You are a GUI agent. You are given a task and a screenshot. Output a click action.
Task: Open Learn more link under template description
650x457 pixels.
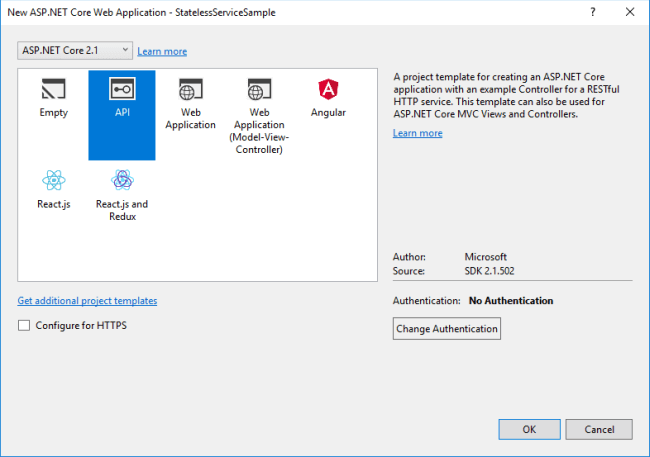(417, 133)
